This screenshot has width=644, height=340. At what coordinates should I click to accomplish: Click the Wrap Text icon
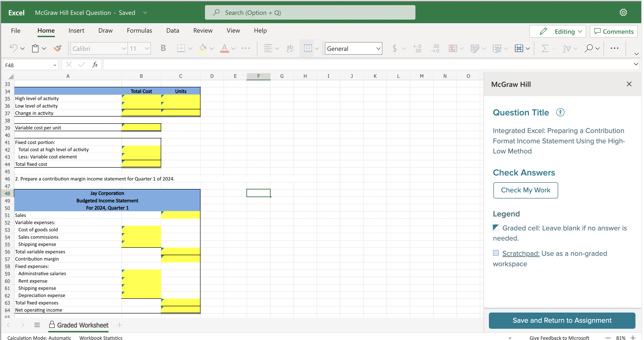pyautogui.click(x=290, y=48)
